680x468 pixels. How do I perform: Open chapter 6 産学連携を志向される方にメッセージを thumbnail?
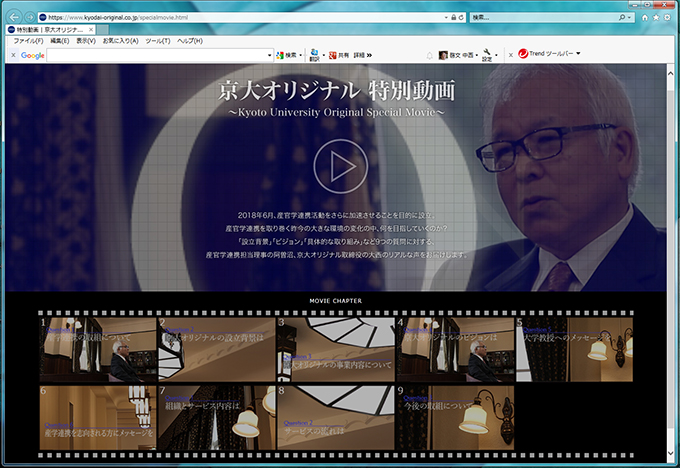tap(98, 418)
